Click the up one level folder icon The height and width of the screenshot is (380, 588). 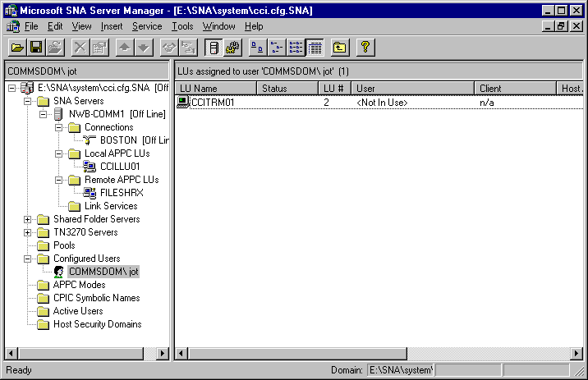click(x=339, y=47)
